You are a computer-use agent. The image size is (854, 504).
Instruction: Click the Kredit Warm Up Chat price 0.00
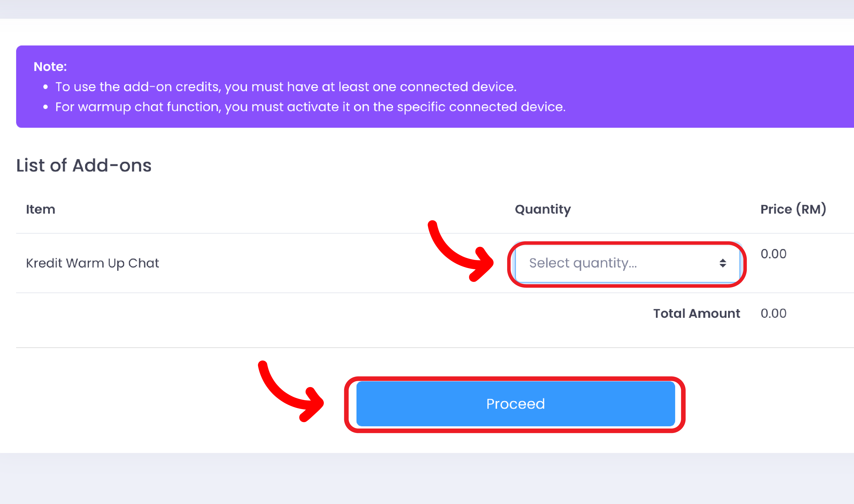pos(773,254)
